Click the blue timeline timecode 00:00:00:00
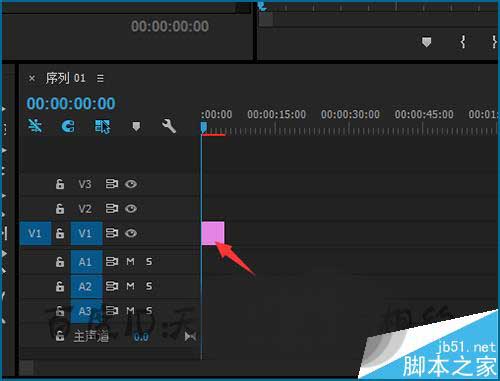 tap(71, 103)
